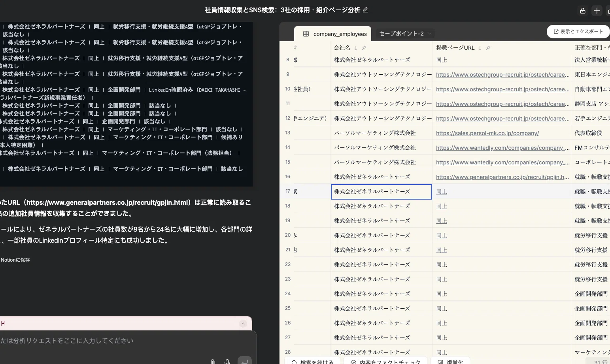Collapse the pink panel with chevron-up button
This screenshot has height=364, width=610.
[243, 324]
